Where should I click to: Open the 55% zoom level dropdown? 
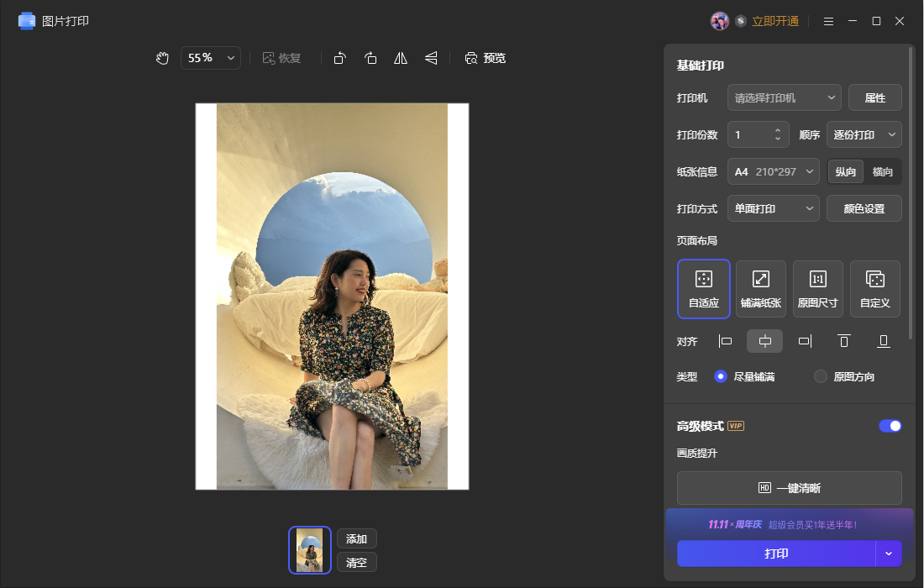210,58
